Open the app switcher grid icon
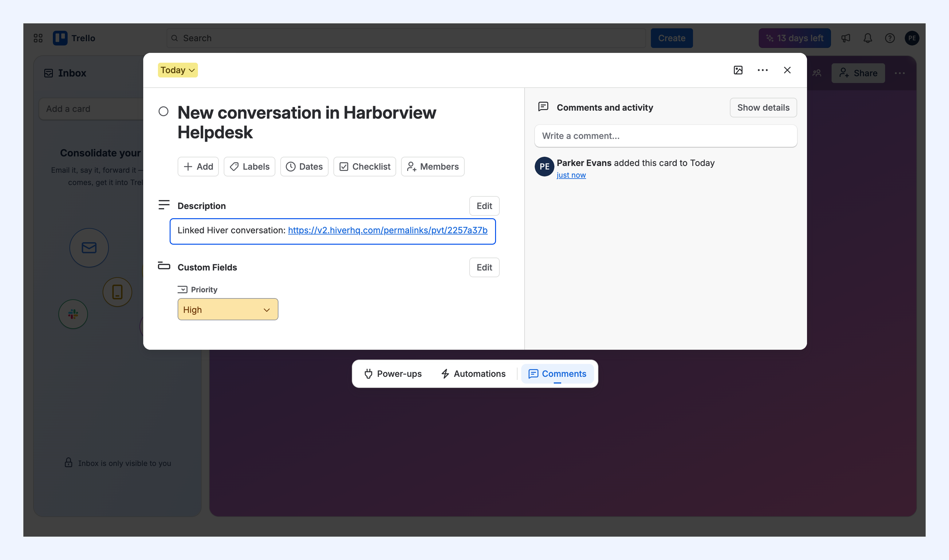949x560 pixels. pos(38,38)
